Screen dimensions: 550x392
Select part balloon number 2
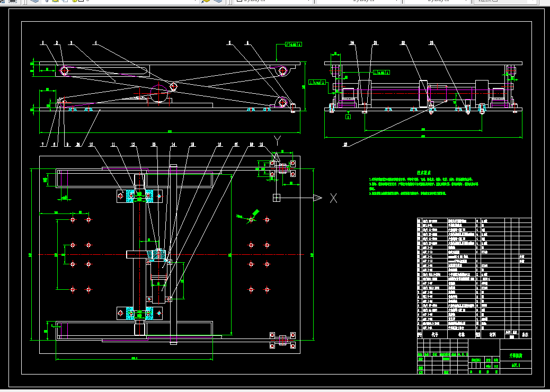[57, 43]
